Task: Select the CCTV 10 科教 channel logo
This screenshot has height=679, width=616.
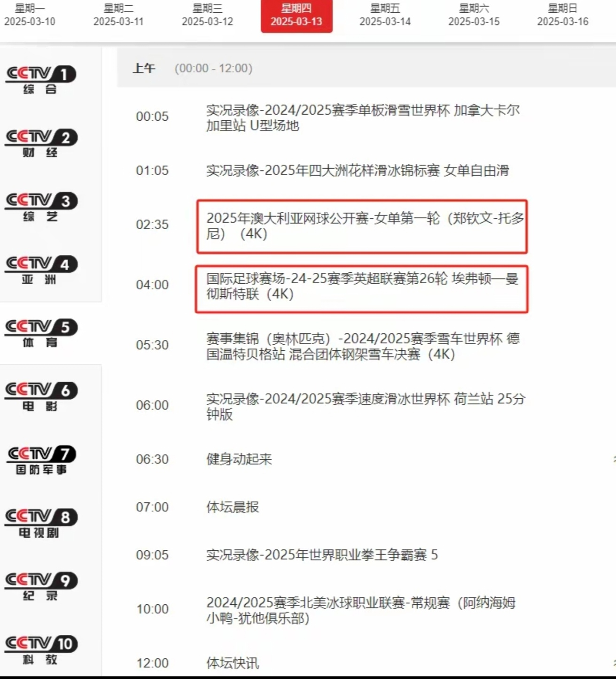Action: click(x=41, y=650)
